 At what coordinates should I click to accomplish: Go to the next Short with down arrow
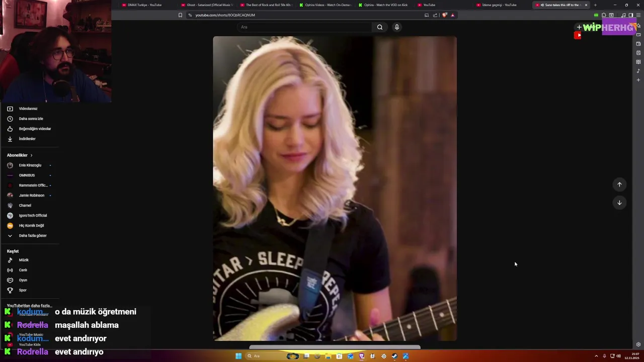tap(619, 203)
